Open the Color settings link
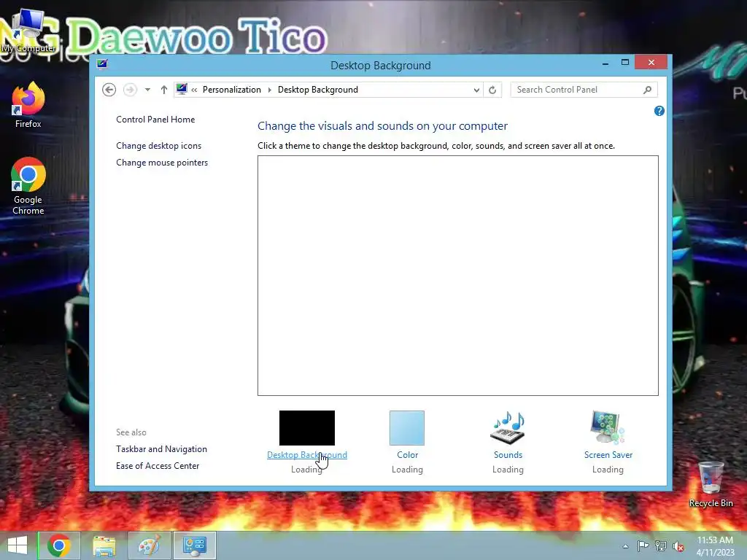 click(x=407, y=455)
